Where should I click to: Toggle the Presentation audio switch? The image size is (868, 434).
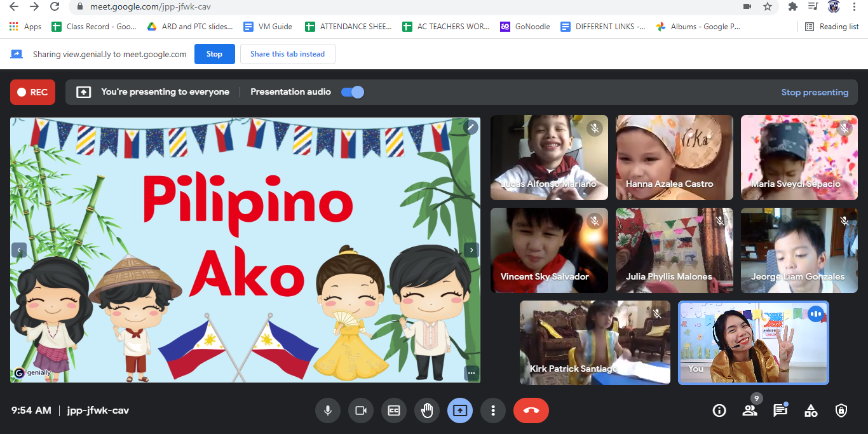coord(353,92)
